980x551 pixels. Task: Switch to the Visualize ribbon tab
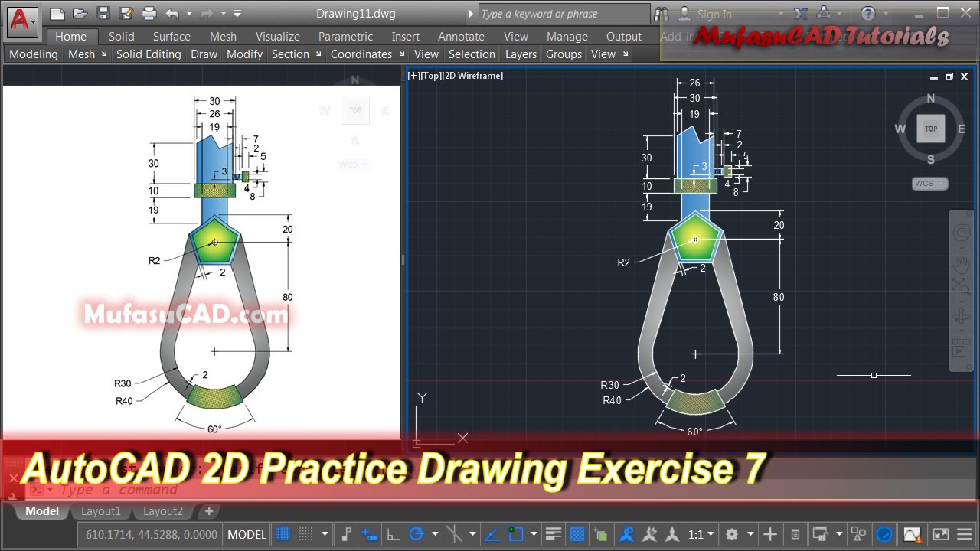(278, 36)
